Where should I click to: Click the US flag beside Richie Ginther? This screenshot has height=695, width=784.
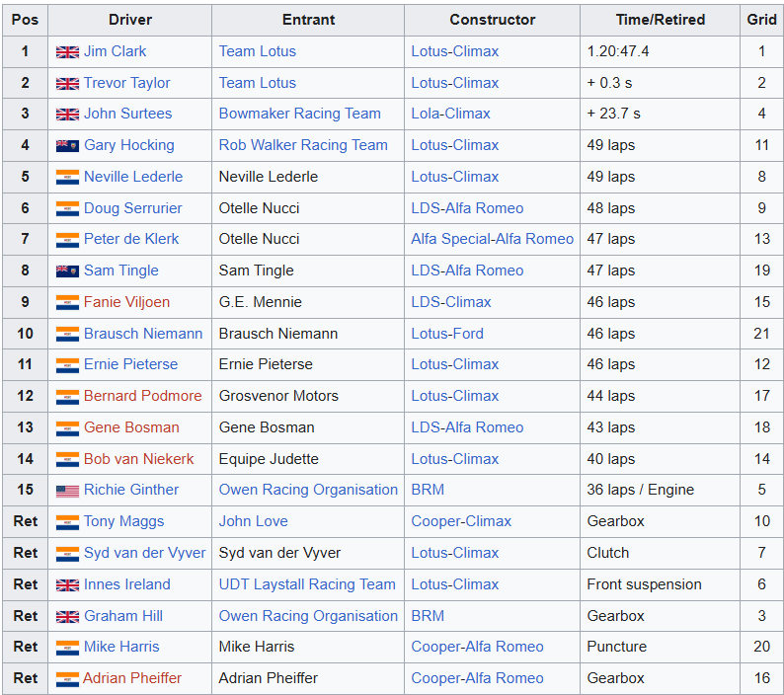click(67, 491)
